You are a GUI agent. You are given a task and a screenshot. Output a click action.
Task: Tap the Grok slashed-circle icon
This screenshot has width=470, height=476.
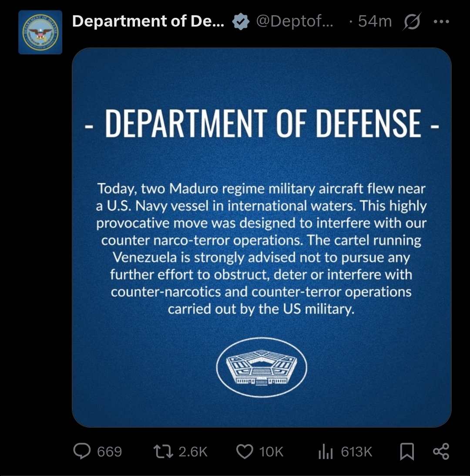click(412, 21)
